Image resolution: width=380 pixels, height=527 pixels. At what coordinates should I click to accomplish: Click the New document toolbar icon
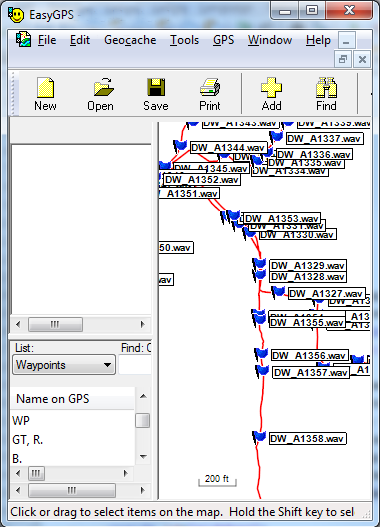pos(45,87)
